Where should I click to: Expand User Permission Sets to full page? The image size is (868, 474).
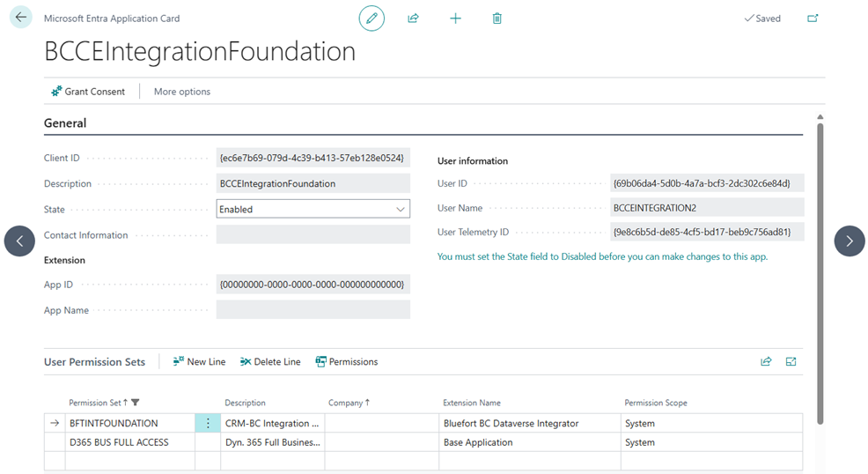(x=791, y=361)
